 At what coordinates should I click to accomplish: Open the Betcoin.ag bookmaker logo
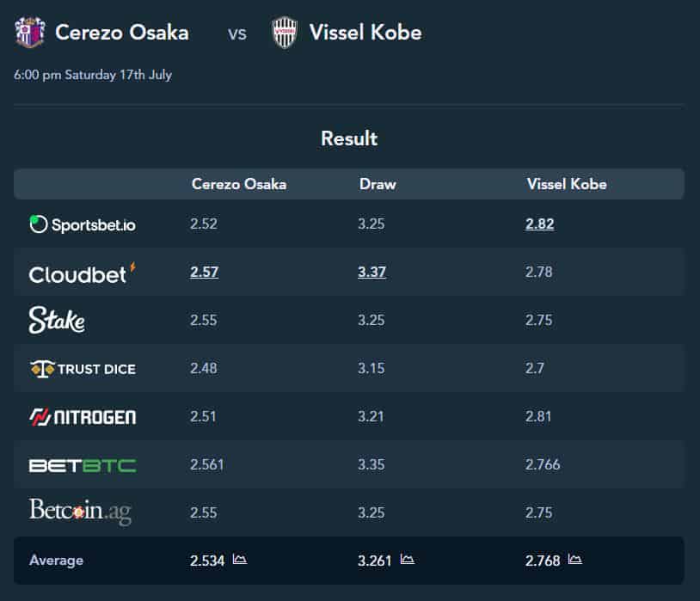pyautogui.click(x=80, y=512)
